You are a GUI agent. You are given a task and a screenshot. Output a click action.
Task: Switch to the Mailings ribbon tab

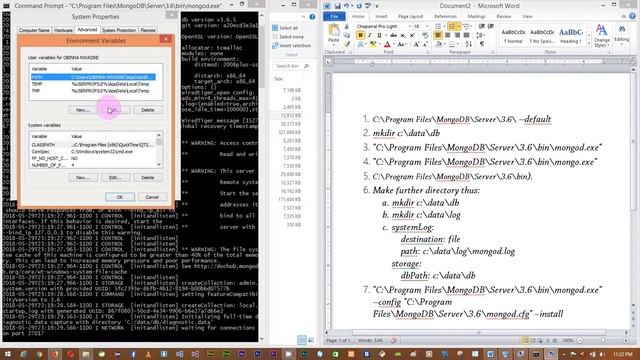click(x=476, y=16)
